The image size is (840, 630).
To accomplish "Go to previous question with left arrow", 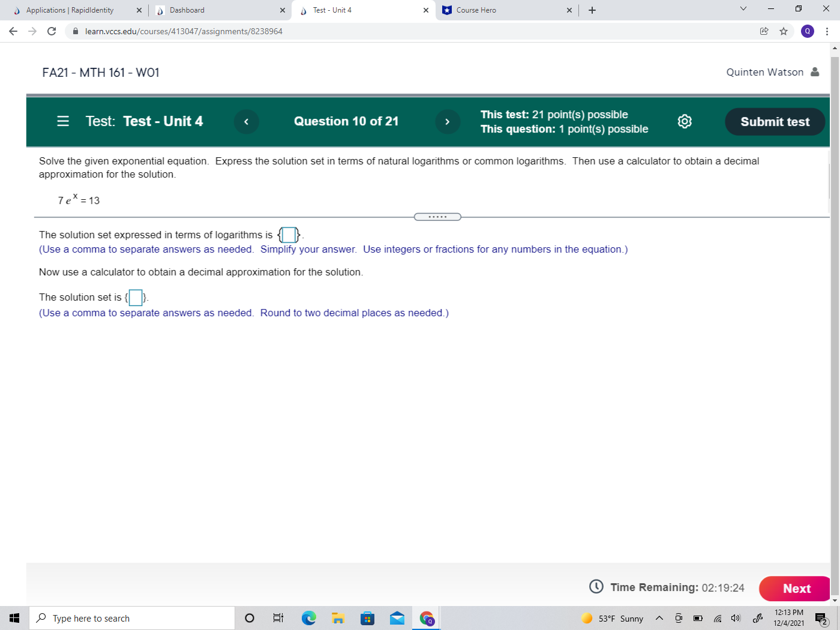I will 246,121.
